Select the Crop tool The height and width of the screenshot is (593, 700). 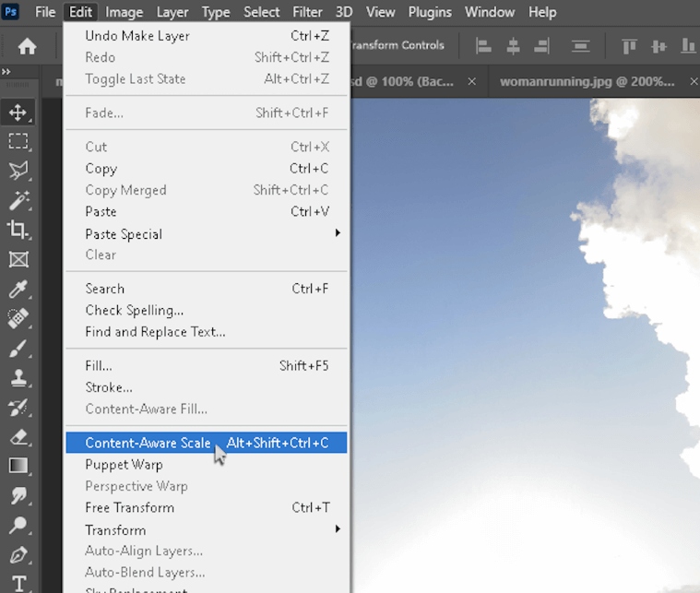tap(18, 230)
